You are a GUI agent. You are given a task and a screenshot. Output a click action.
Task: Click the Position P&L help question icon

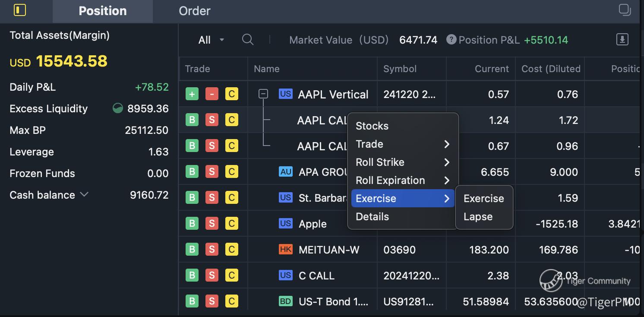tap(451, 40)
